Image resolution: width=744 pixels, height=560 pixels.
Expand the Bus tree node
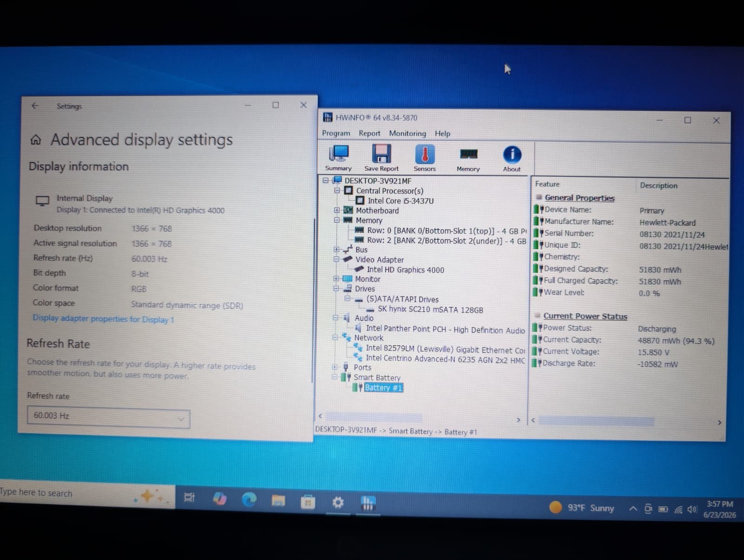[x=336, y=249]
